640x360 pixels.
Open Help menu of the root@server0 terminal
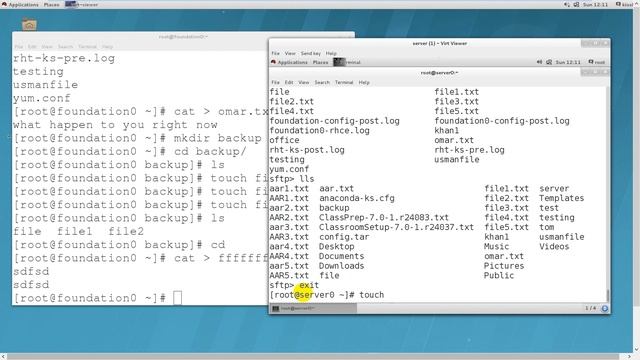point(364,82)
